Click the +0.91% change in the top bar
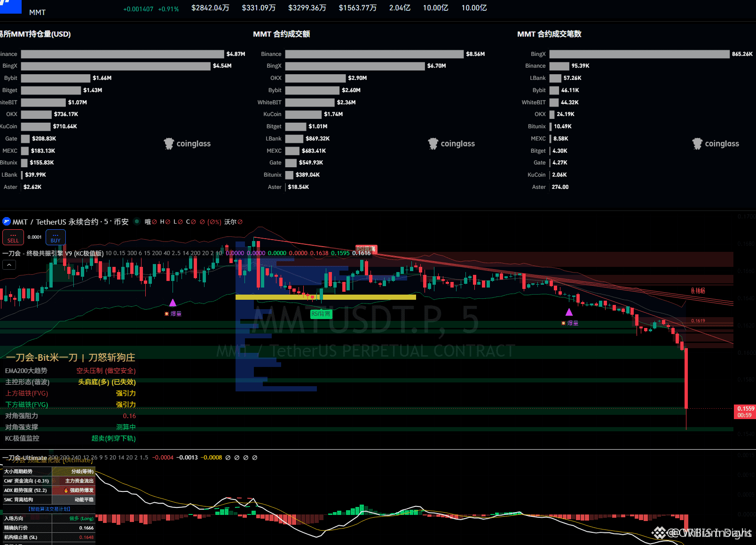Screen dimensions: 756x545 click(169, 9)
